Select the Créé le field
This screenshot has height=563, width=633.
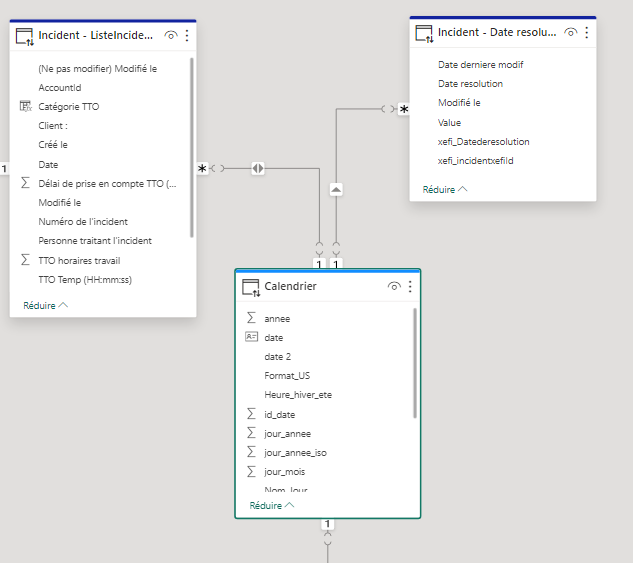(53, 144)
